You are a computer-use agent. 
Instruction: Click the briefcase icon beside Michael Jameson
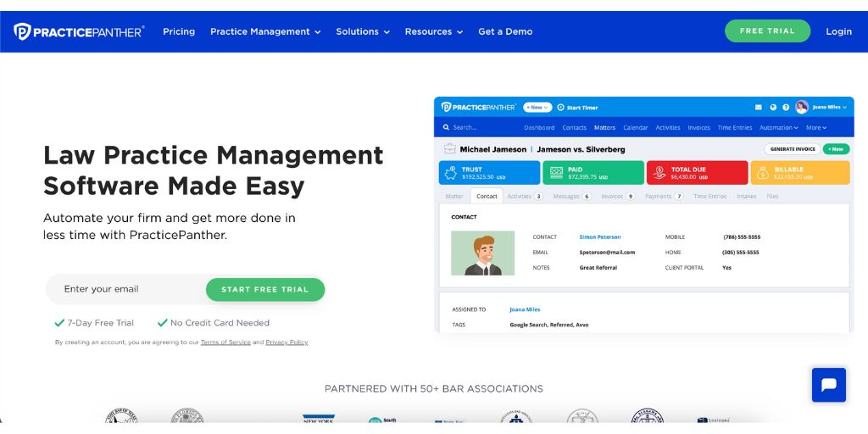click(449, 149)
